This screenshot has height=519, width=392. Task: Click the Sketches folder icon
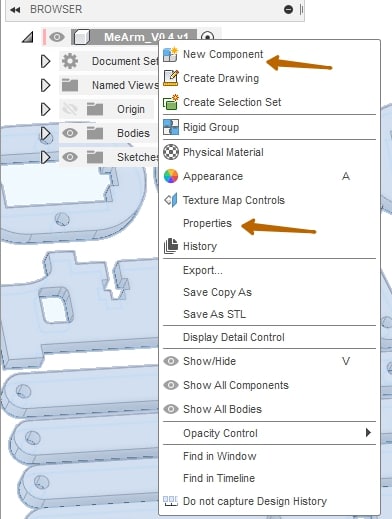(95, 157)
